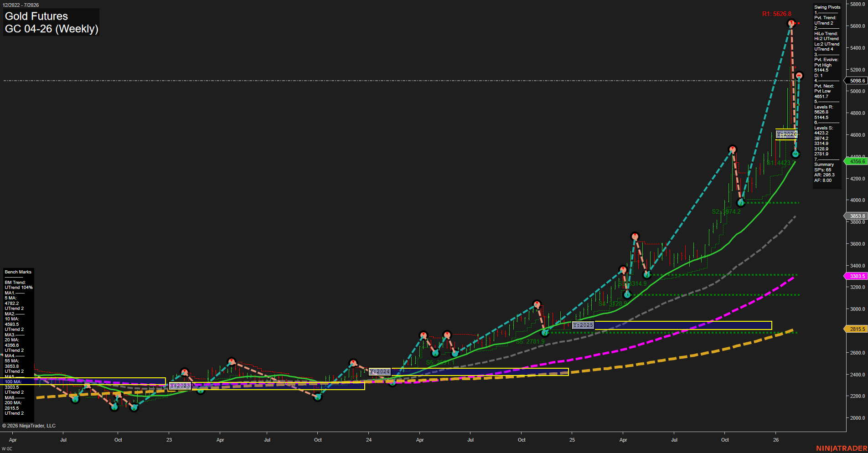The width and height of the screenshot is (868, 453).
Task: Select the red swing-high circle near April 2024
Action: [423, 335]
